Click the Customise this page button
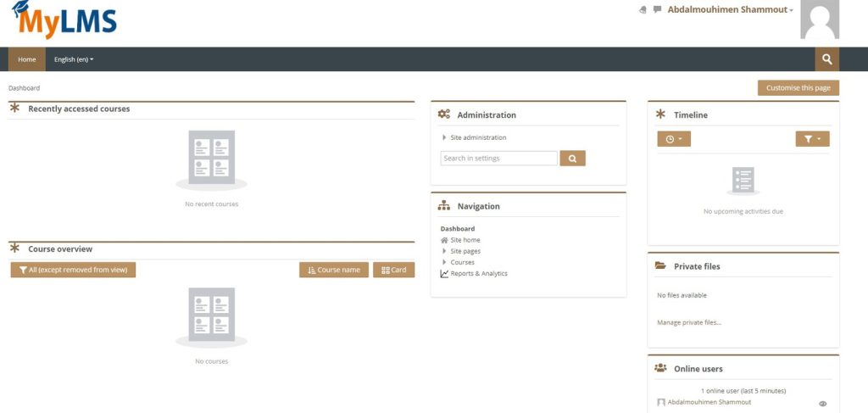 coord(798,88)
